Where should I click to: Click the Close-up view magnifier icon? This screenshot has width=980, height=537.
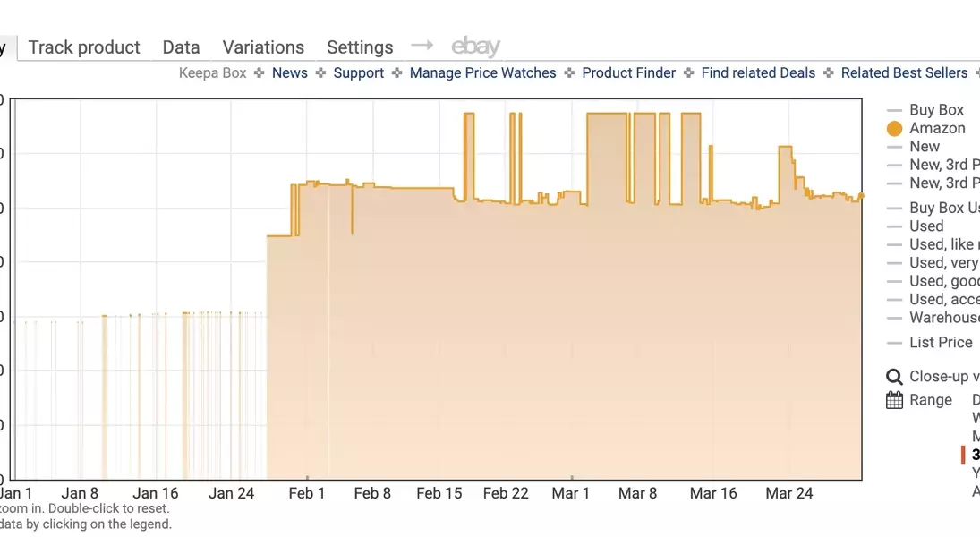894,377
